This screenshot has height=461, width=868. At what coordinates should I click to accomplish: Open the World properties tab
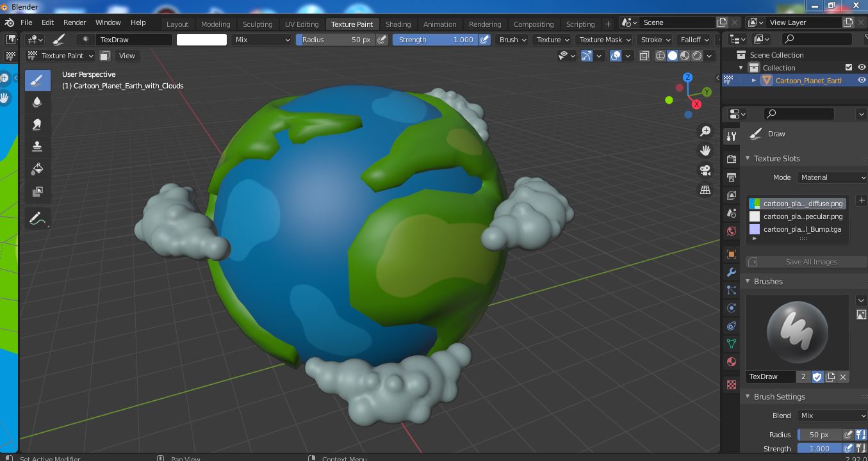[x=732, y=230]
